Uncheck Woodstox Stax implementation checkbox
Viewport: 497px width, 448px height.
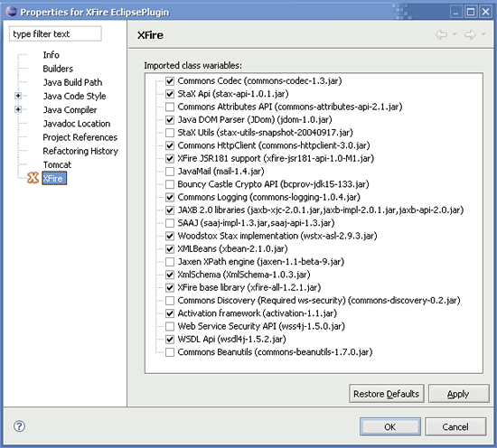click(x=170, y=236)
